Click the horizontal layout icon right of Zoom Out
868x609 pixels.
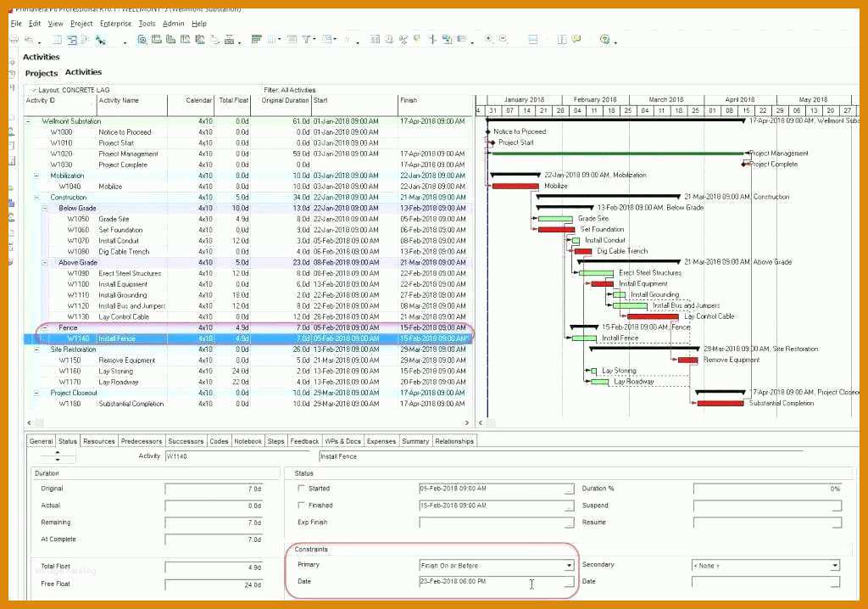pos(533,39)
